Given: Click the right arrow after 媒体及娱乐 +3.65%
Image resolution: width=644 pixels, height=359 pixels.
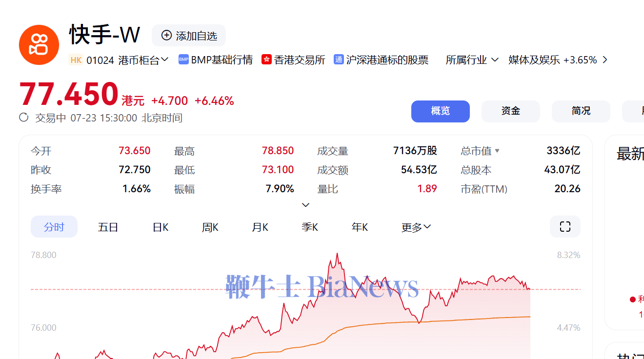Looking at the screenshot, I should coord(605,60).
